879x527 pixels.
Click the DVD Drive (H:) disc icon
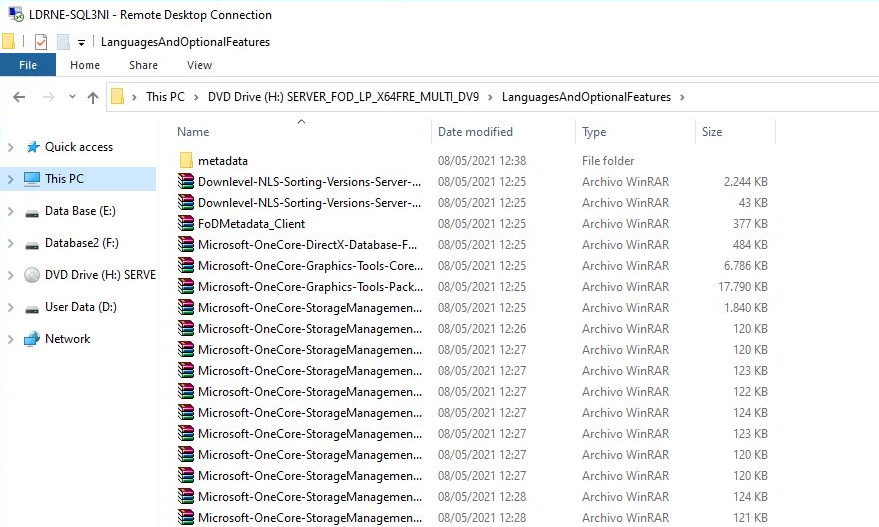point(32,275)
